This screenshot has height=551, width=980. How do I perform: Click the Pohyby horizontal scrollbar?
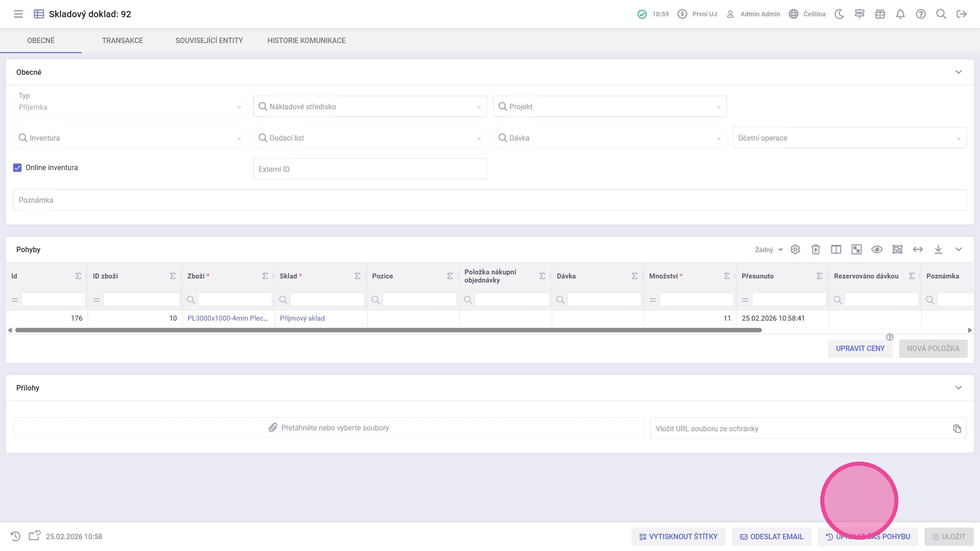pos(388,330)
